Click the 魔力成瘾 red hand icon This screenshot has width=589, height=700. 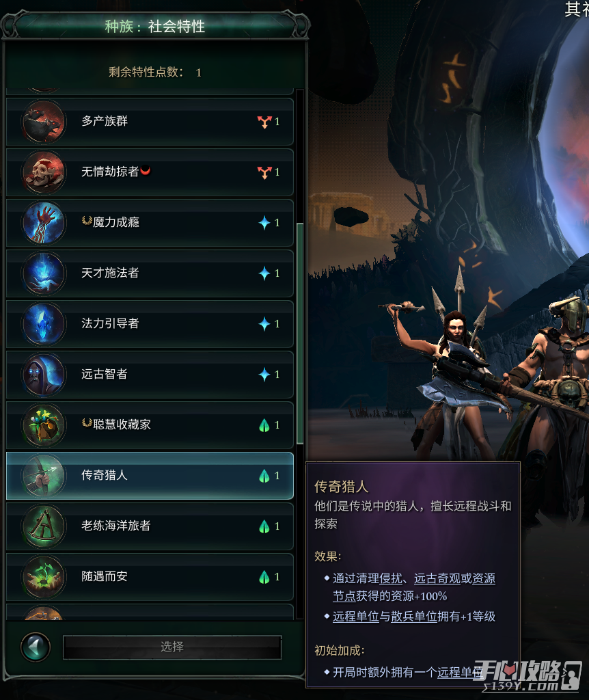coord(43,223)
